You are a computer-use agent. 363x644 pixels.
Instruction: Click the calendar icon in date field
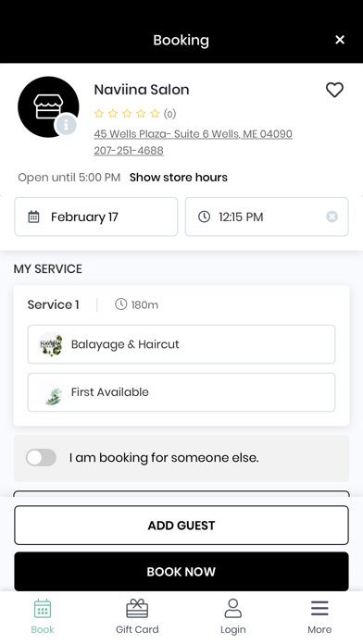pos(33,217)
